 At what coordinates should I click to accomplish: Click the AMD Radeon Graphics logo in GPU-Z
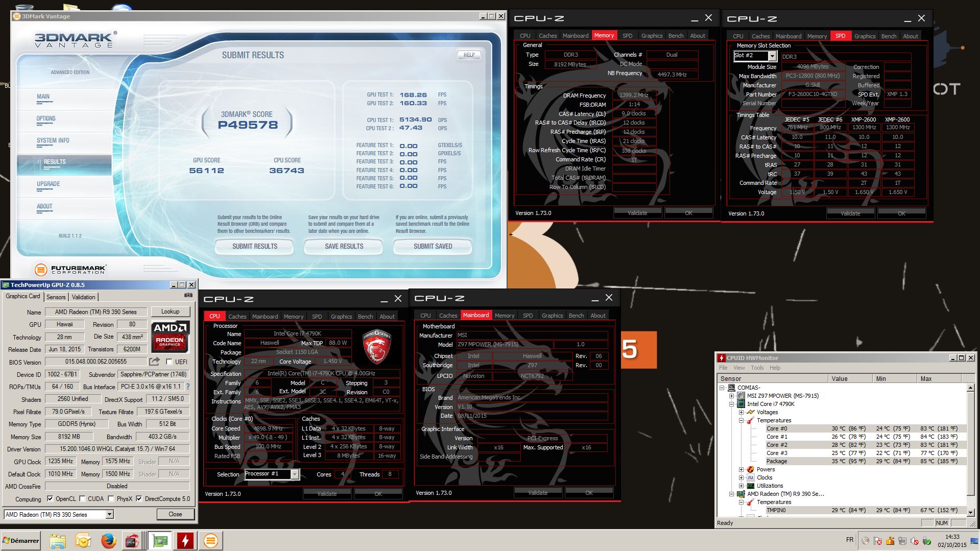[x=170, y=337]
